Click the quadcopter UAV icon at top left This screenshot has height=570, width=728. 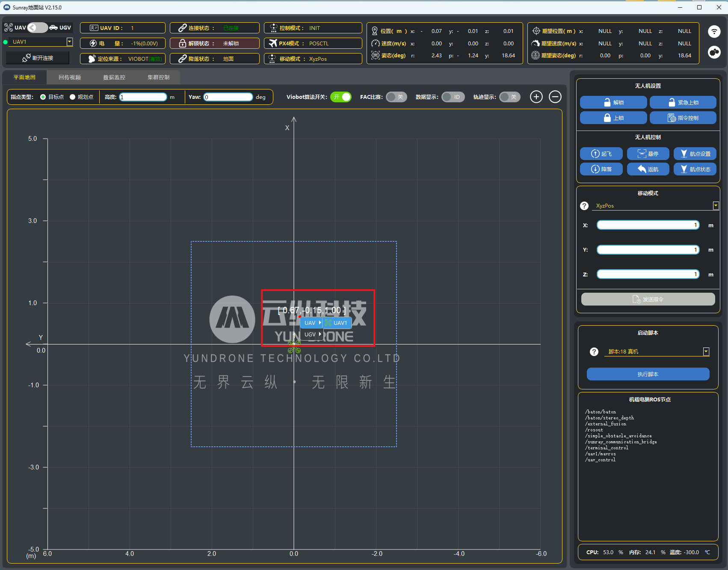9,27
